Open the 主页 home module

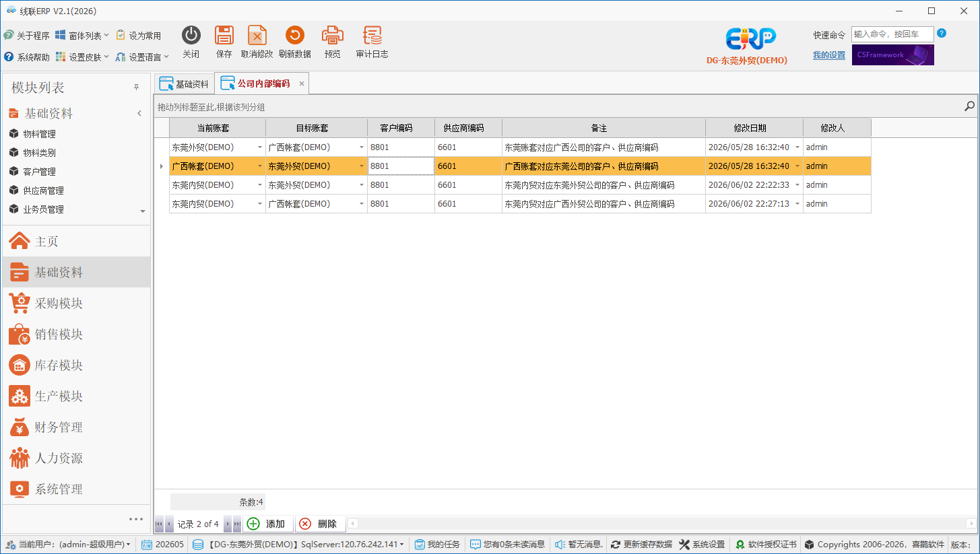click(x=75, y=241)
